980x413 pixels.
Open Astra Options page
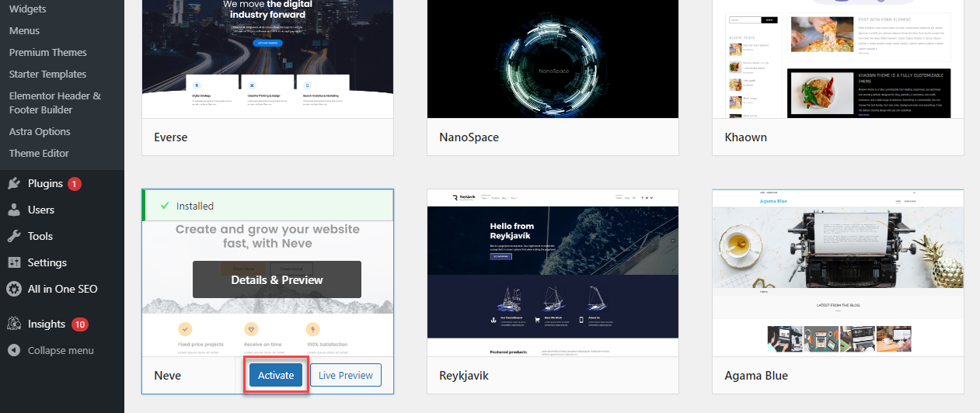coord(40,132)
